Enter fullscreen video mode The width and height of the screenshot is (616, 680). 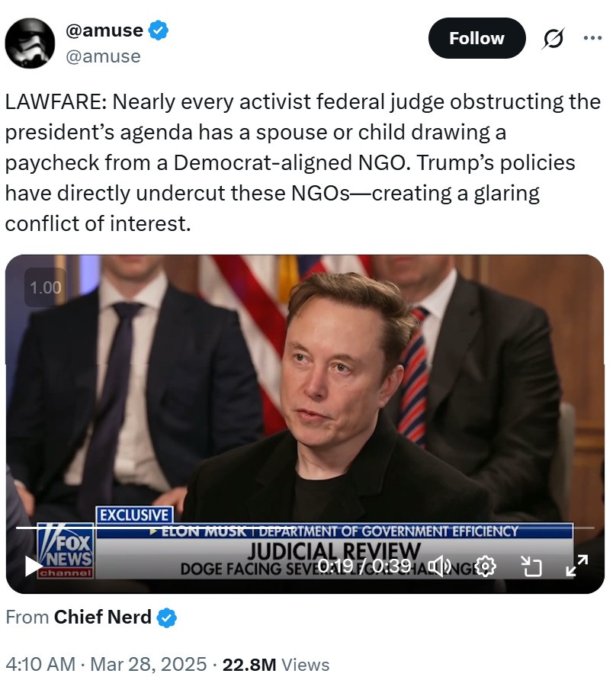tap(576, 566)
